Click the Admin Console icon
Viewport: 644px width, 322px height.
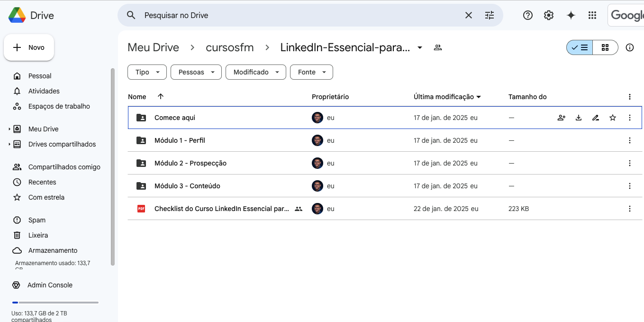(16, 285)
